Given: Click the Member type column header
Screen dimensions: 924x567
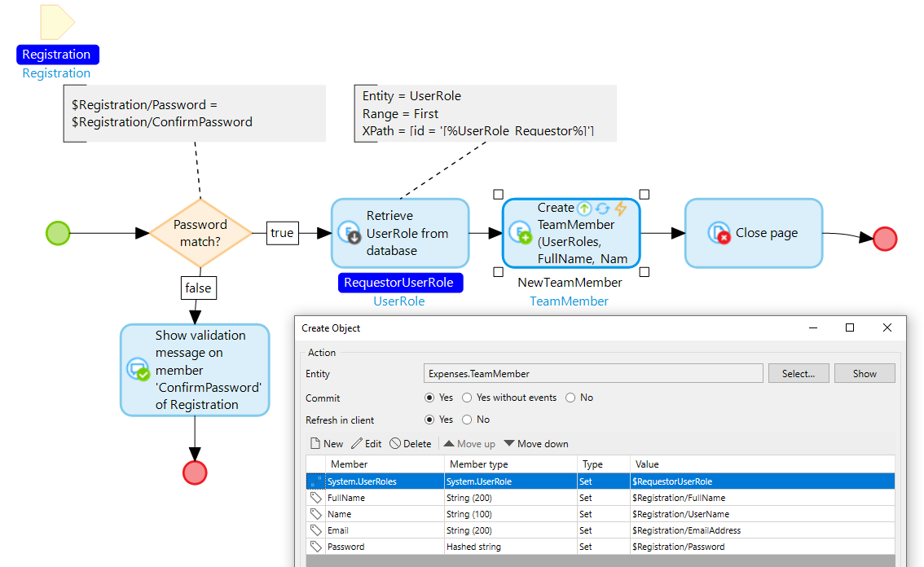Looking at the screenshot, I should [x=510, y=464].
